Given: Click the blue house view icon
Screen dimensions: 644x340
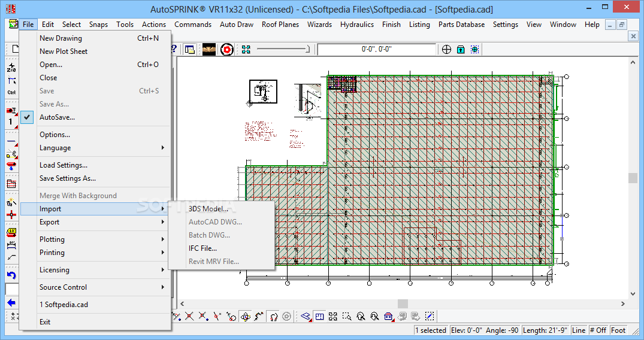Looking at the screenshot, I should click(389, 316).
